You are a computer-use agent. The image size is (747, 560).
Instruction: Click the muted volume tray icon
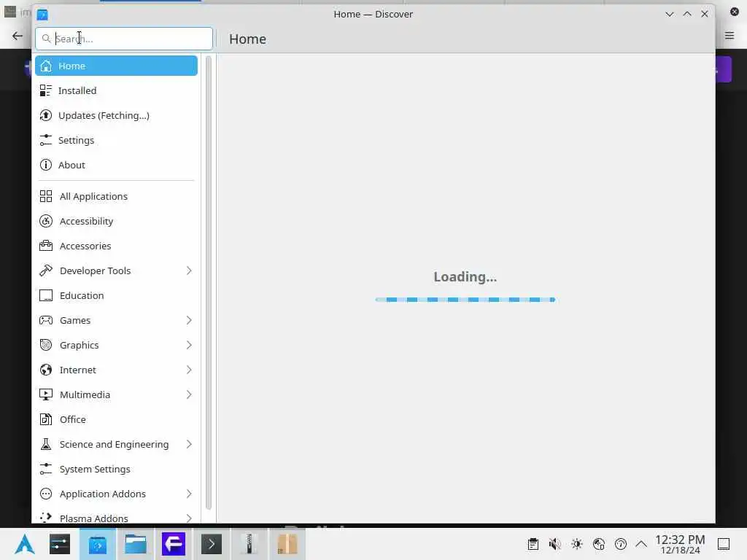point(554,544)
